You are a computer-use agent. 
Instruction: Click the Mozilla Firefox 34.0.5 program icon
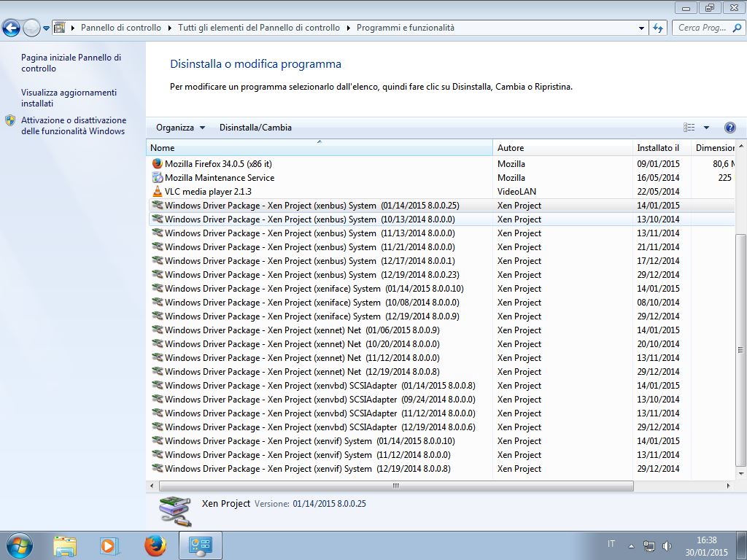[x=158, y=164]
